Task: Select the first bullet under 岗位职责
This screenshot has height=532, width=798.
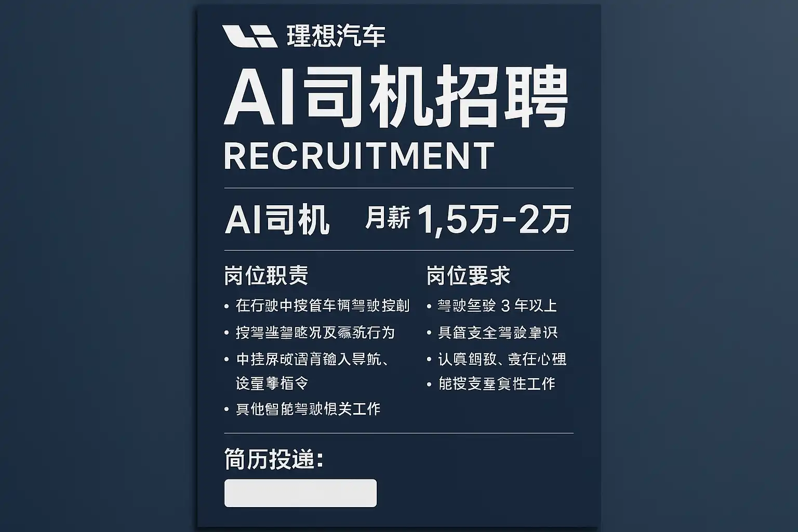Action: (x=322, y=305)
